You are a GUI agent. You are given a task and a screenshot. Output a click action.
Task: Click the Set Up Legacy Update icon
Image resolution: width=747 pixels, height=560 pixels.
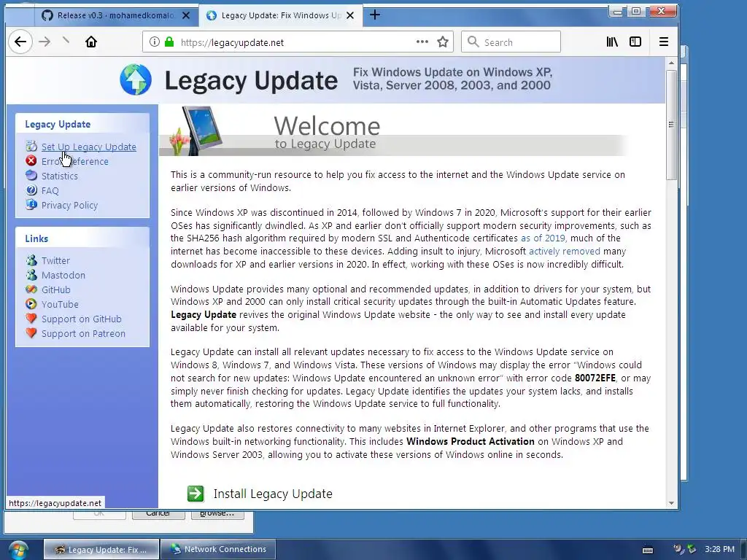click(x=31, y=146)
